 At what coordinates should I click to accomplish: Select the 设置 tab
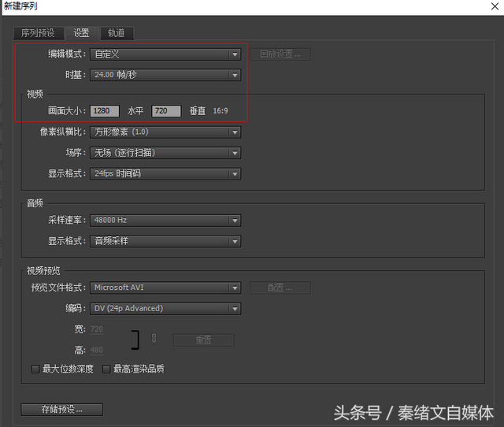[x=81, y=33]
